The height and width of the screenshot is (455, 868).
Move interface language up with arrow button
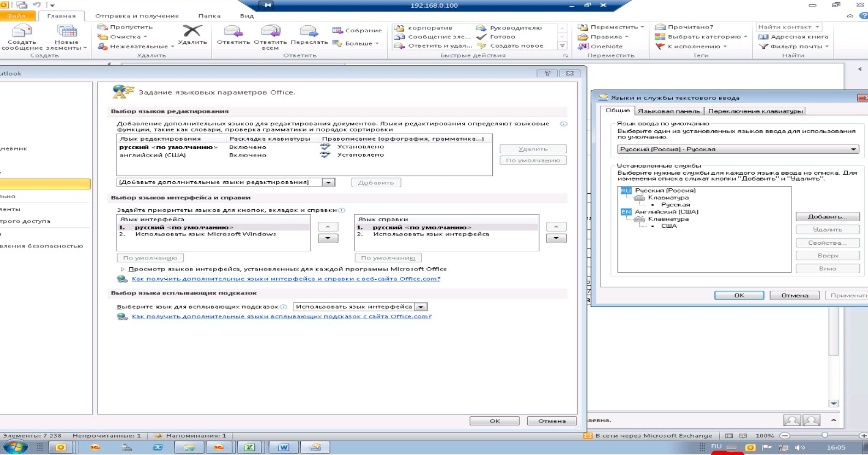[328, 227]
